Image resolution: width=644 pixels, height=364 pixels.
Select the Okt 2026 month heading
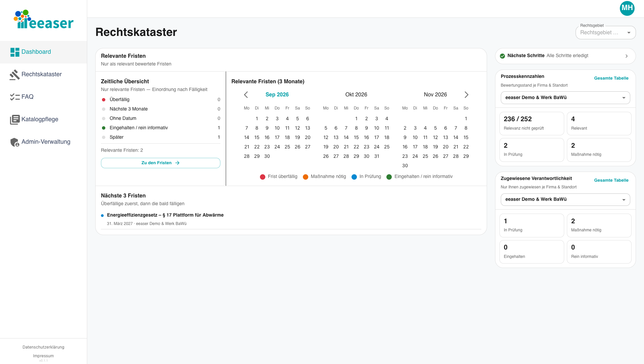356,95
